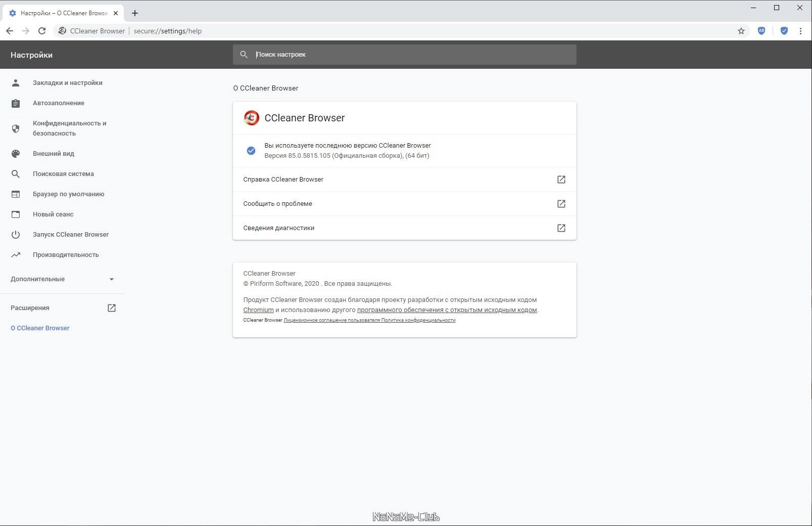Image resolution: width=812 pixels, height=526 pixels.
Task: Click external link icon for Сведения диагностики
Action: click(561, 228)
